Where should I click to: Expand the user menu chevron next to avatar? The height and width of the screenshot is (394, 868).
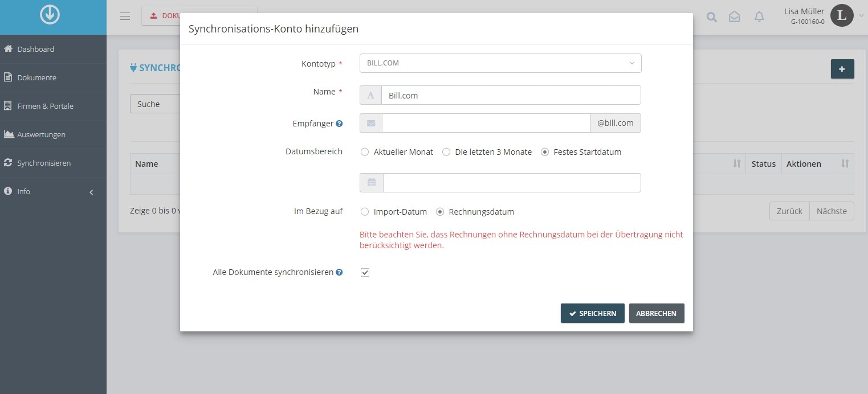point(861,16)
